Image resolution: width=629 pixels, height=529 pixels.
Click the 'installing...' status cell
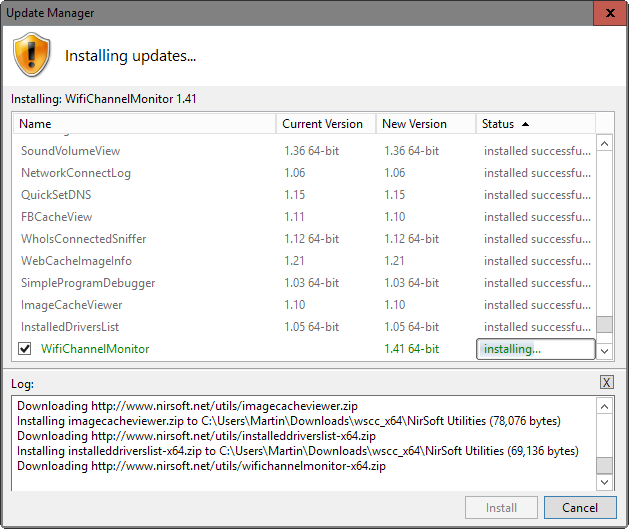click(536, 349)
